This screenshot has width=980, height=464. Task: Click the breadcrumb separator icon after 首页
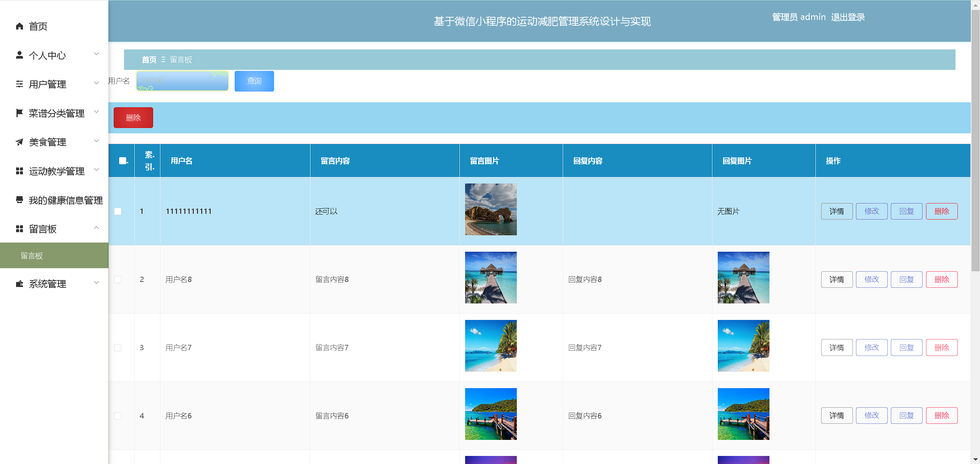click(163, 60)
